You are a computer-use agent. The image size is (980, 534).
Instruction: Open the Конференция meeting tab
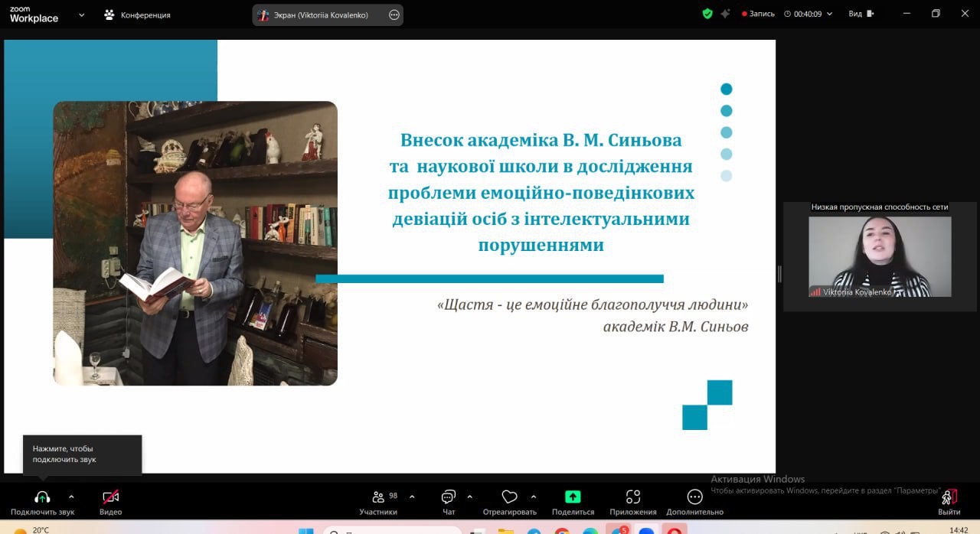click(x=138, y=15)
